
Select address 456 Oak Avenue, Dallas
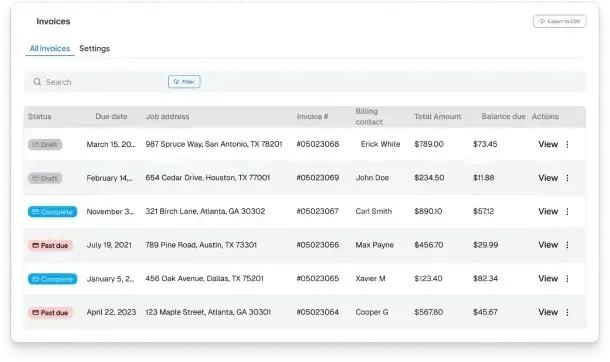pos(205,279)
